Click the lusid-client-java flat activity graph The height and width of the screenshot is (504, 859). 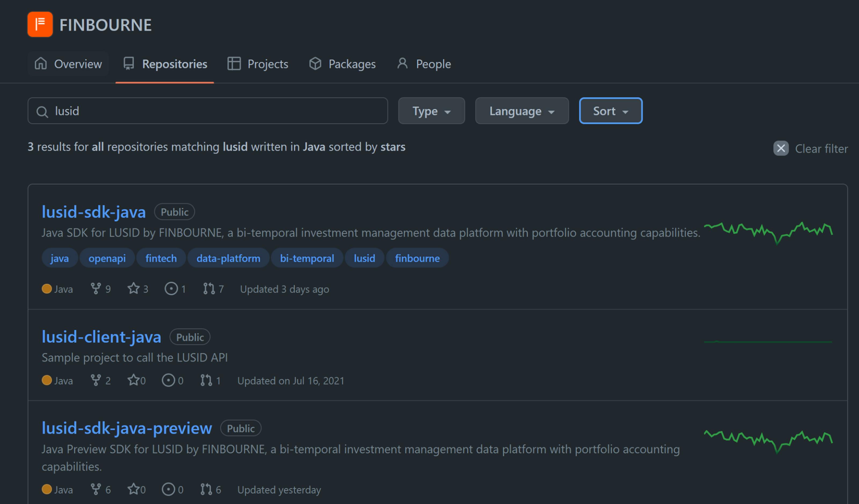coord(768,341)
